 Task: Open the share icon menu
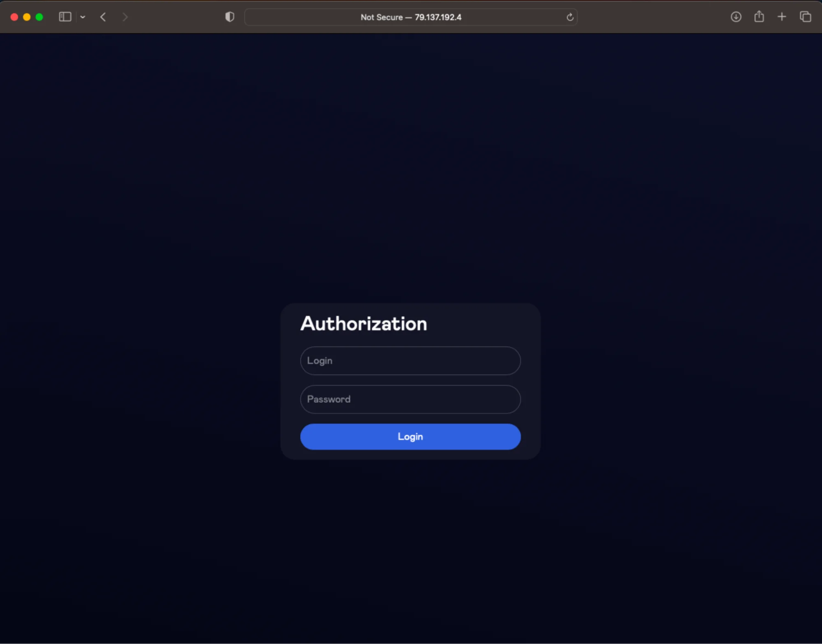pos(759,16)
